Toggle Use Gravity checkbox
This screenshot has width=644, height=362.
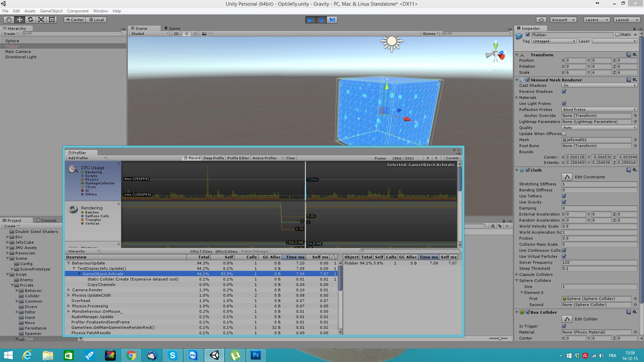point(564,202)
